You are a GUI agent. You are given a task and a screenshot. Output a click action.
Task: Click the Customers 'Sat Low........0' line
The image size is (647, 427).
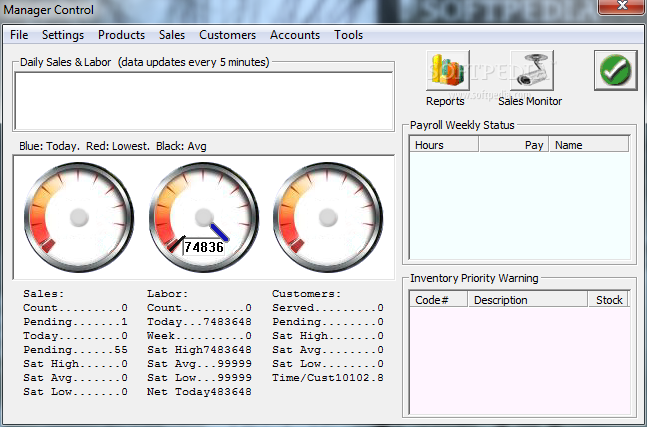(328, 364)
